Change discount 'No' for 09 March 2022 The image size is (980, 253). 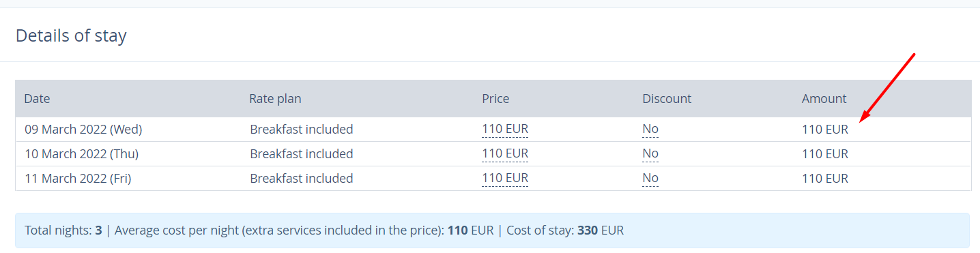tap(650, 129)
